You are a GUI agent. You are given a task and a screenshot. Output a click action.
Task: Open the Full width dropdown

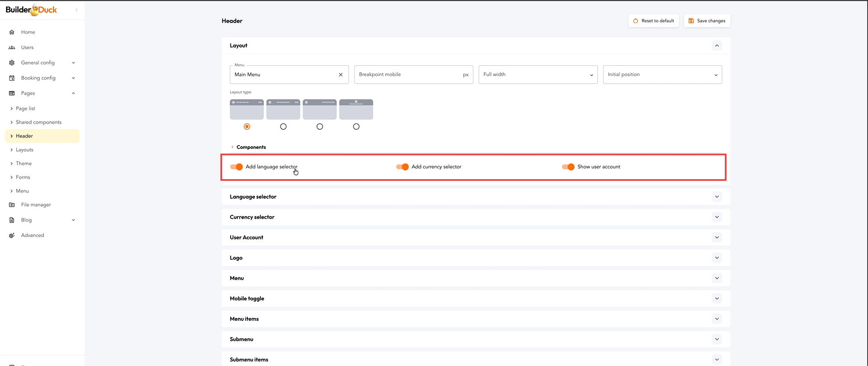click(538, 75)
